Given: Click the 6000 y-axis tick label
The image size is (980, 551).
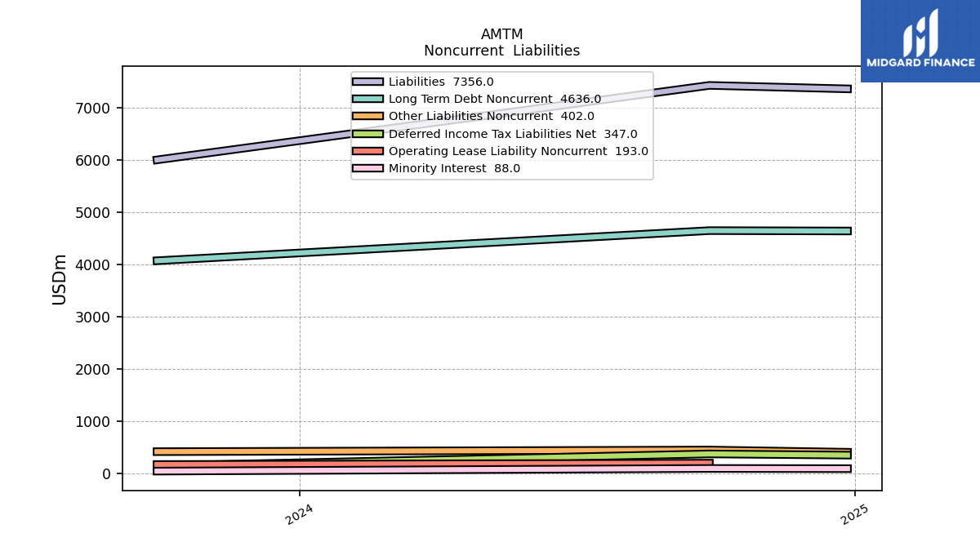Looking at the screenshot, I should click(x=95, y=160).
